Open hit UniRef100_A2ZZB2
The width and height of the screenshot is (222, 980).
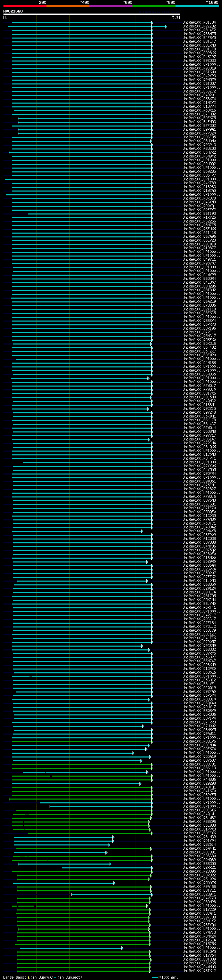tap(199, 26)
